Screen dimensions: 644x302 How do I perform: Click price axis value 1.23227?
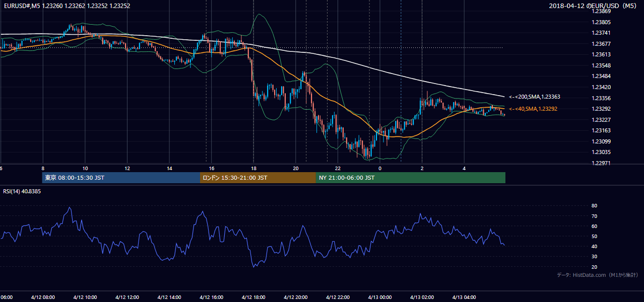click(x=601, y=120)
